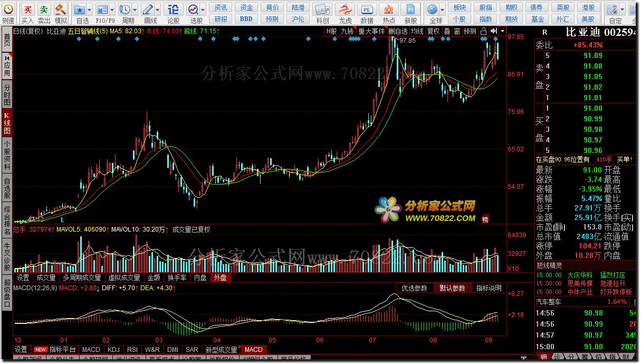Open the 选股 stock picker icon
Screen dimensions: 641x364
tap(194, 10)
